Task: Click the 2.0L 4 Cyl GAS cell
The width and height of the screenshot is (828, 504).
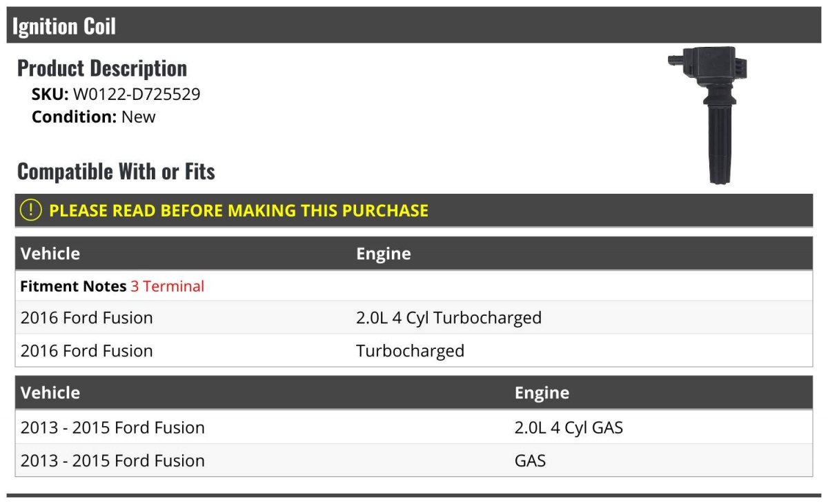Action: (569, 427)
